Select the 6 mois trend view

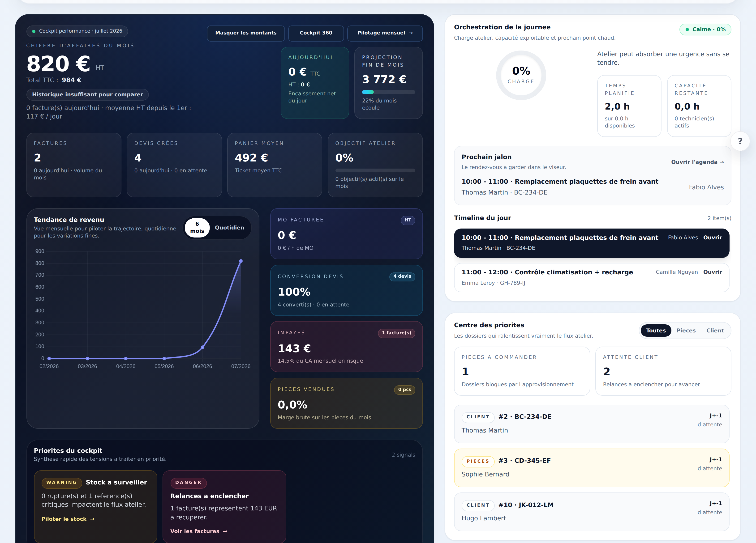coord(197,228)
